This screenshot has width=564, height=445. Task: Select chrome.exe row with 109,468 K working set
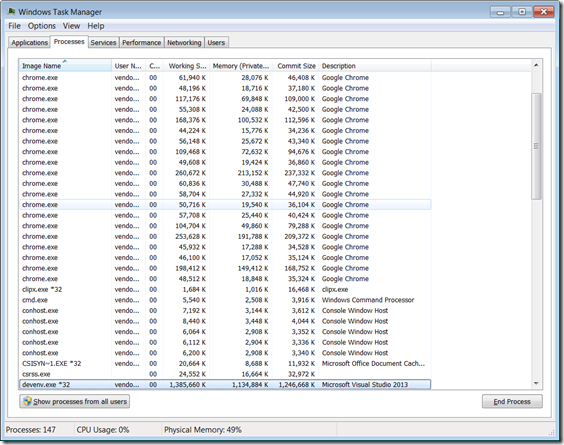click(x=225, y=152)
